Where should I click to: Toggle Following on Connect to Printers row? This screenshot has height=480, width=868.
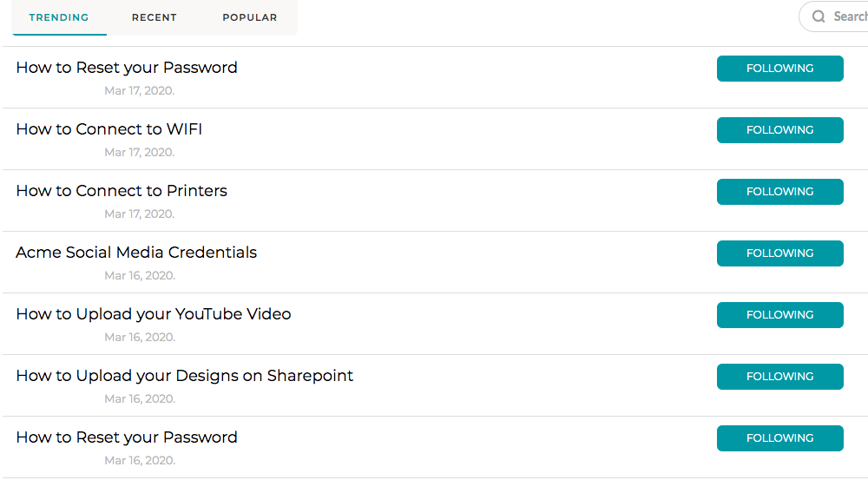(779, 192)
